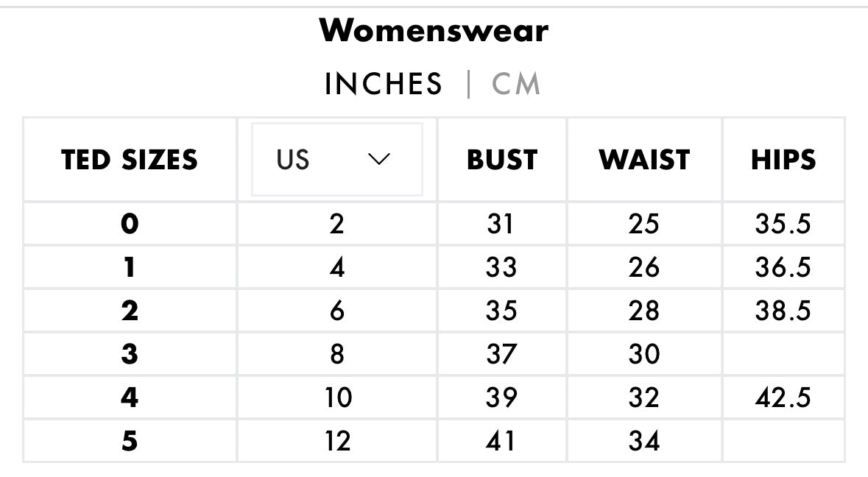Click the empty hips cell for size 3
Viewport: 868px width, 477px height.
(783, 354)
